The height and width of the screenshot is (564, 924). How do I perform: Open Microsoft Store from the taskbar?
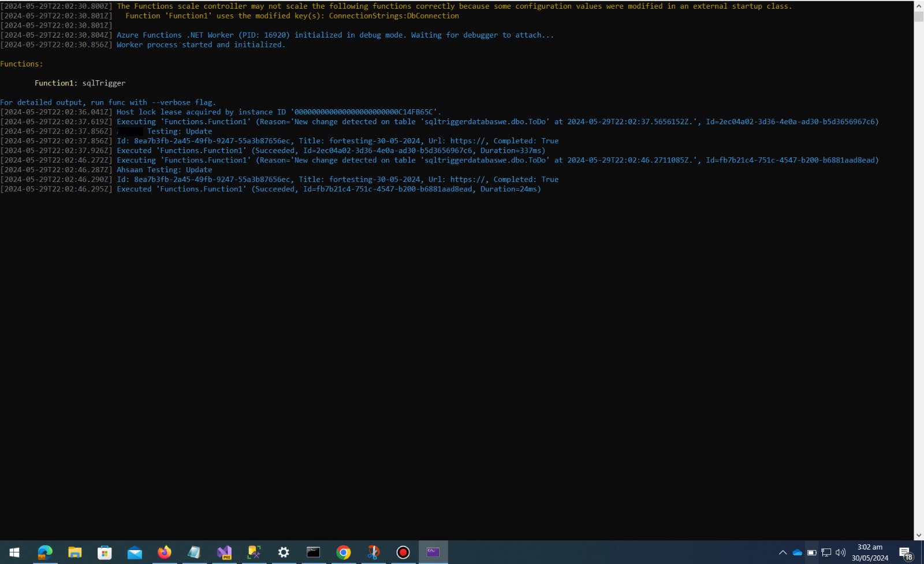pyautogui.click(x=105, y=552)
